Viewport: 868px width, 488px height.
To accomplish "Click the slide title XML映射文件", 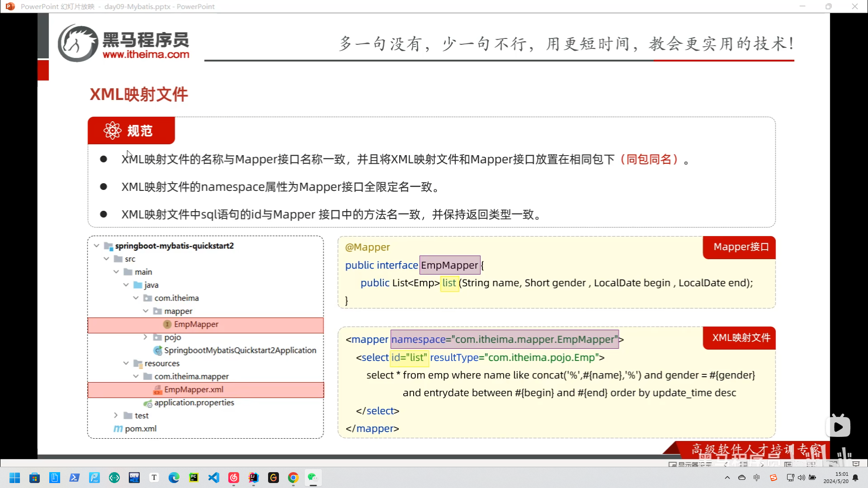I will [x=139, y=95].
